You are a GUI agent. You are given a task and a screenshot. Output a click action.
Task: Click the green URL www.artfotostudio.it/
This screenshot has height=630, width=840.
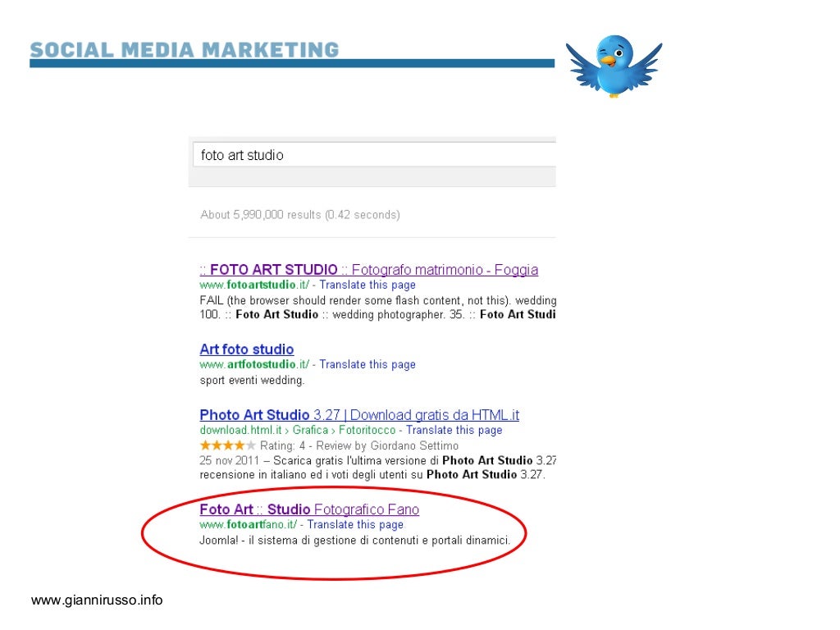(x=254, y=364)
